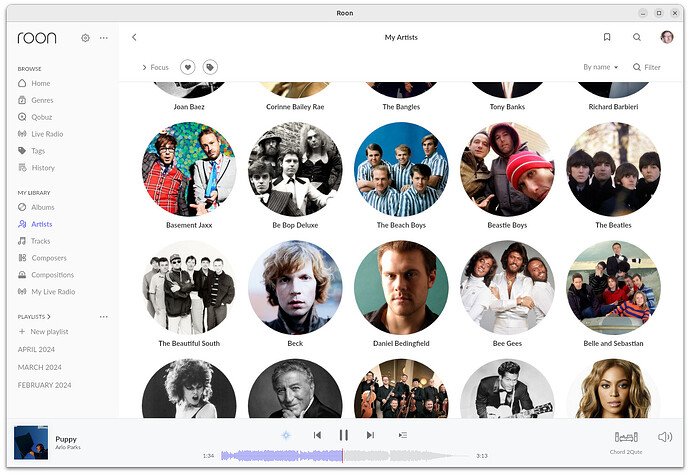Open search magnifier in top bar

[637, 37]
